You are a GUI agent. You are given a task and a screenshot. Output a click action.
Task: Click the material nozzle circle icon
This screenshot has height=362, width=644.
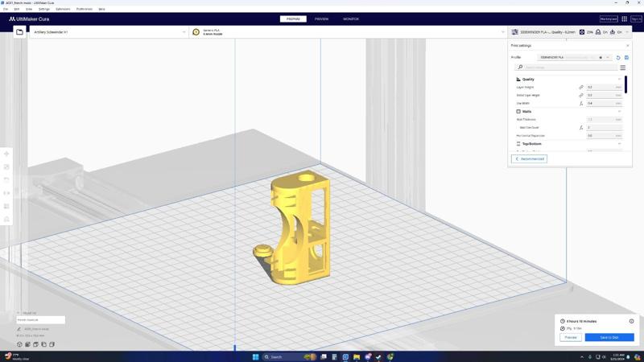point(196,32)
